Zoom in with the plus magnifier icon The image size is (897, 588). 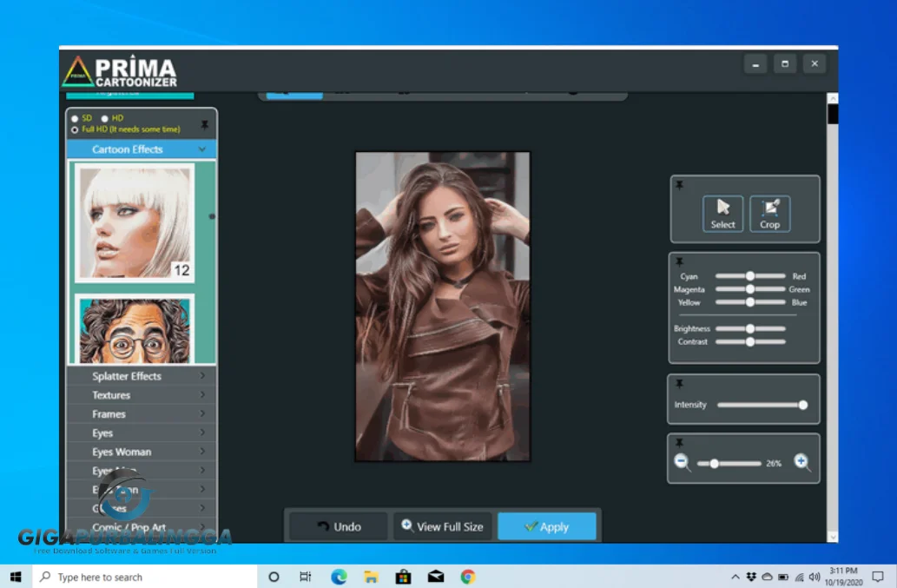click(x=801, y=462)
